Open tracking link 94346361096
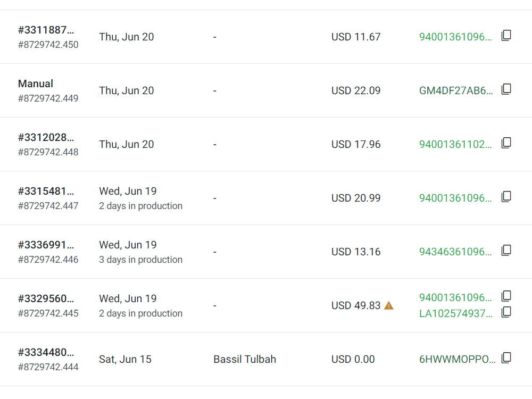The height and width of the screenshot is (399, 532). point(455,252)
